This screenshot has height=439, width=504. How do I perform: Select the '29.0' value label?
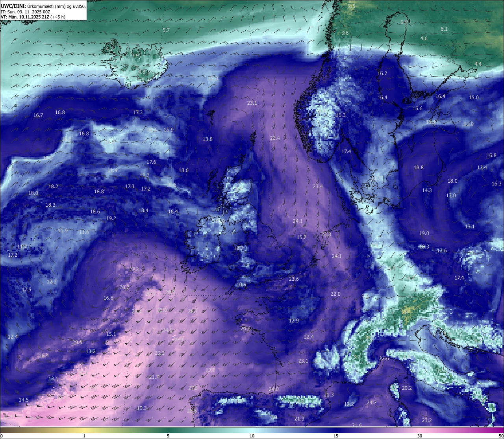pyautogui.click(x=77, y=342)
